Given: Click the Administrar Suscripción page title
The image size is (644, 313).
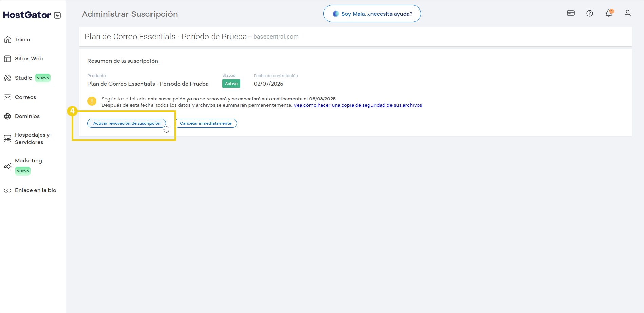Looking at the screenshot, I should pyautogui.click(x=130, y=14).
